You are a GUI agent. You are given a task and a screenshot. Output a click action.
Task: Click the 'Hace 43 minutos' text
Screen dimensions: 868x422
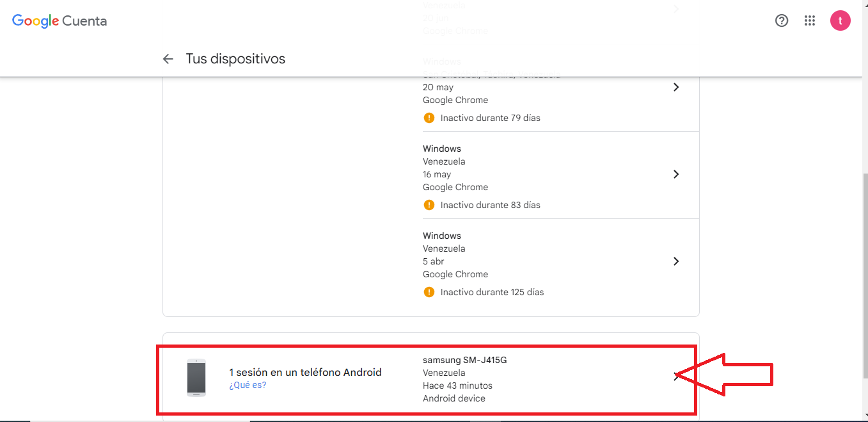(x=457, y=385)
